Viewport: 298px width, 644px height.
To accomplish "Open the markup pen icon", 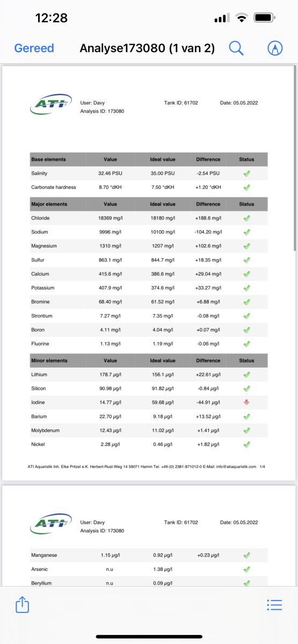I will [x=275, y=48].
